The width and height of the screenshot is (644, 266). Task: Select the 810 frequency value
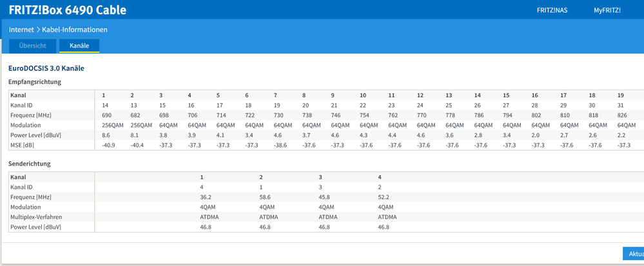565,115
